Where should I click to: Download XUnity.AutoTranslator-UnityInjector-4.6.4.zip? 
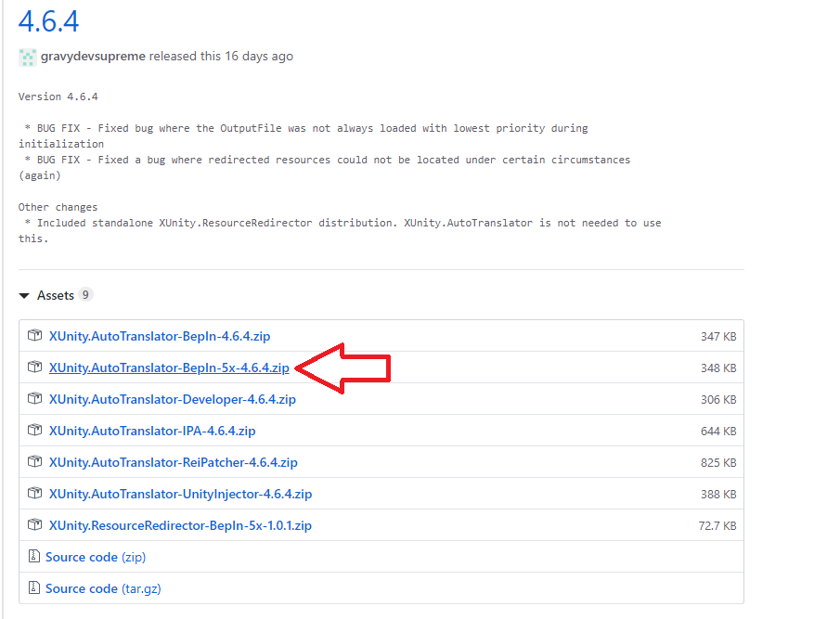181,495
